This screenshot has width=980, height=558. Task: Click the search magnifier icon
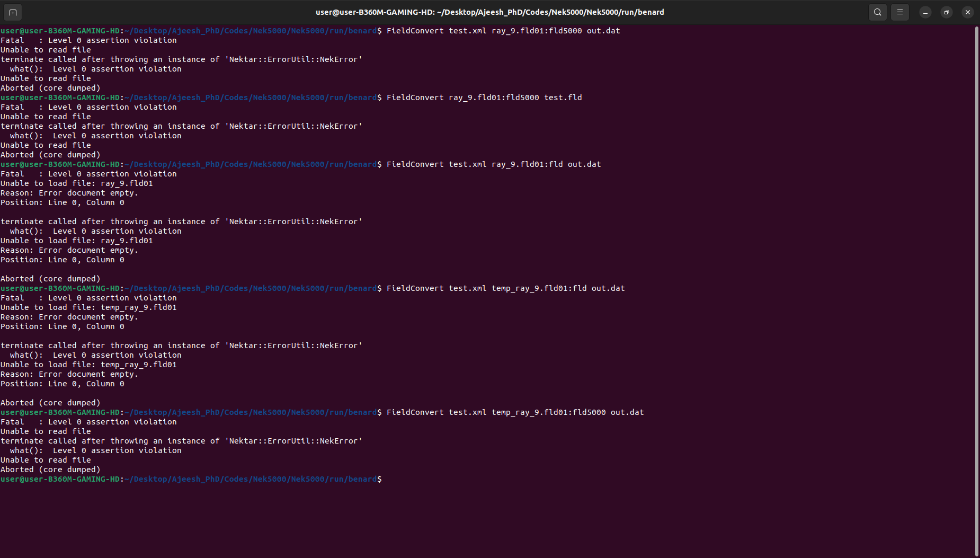877,12
